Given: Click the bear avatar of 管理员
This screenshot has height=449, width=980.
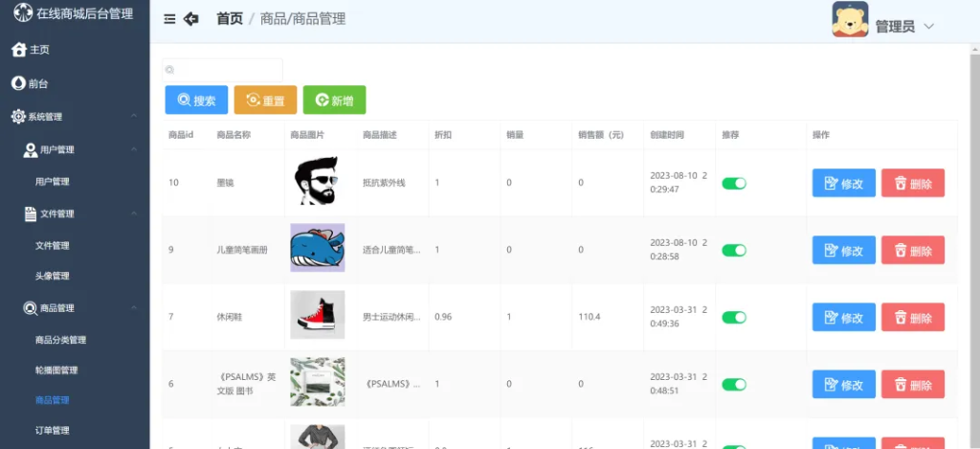Looking at the screenshot, I should (850, 19).
